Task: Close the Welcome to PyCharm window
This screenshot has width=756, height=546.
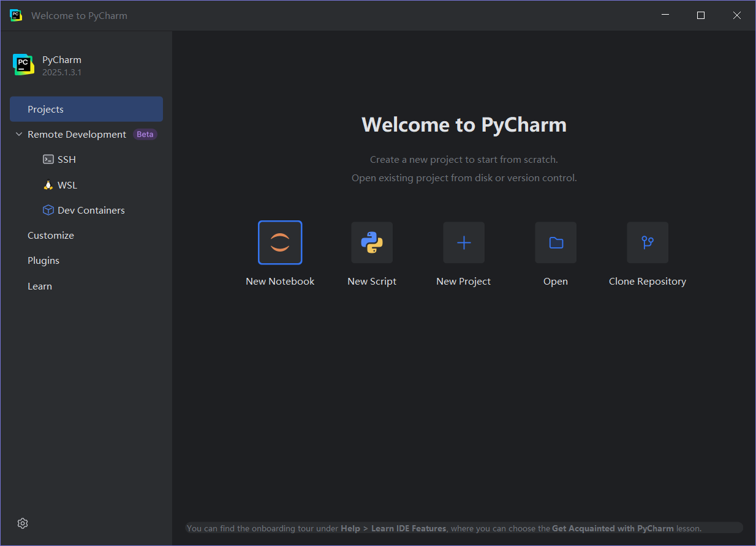Action: [737, 15]
